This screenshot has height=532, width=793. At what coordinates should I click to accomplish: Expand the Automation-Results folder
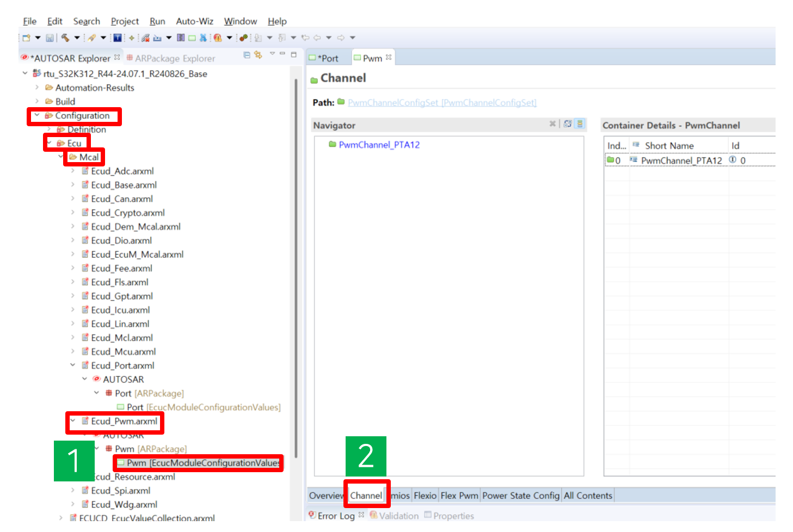coord(36,88)
